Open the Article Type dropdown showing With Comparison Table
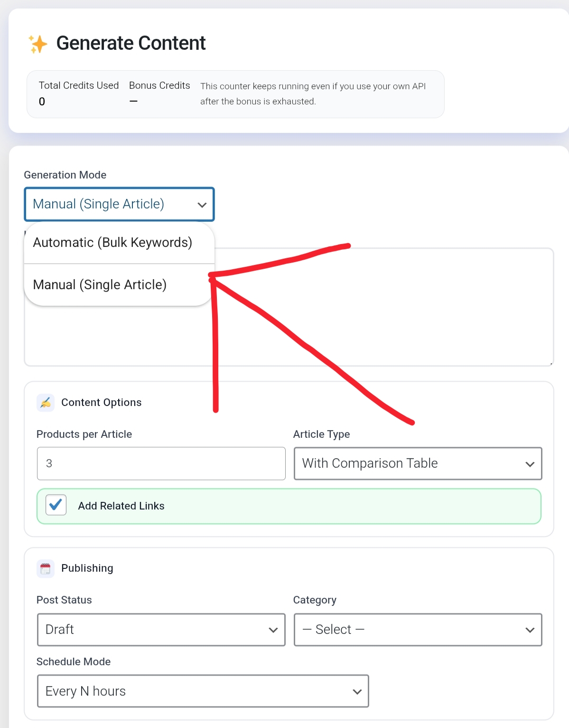This screenshot has width=569, height=728. point(418,464)
